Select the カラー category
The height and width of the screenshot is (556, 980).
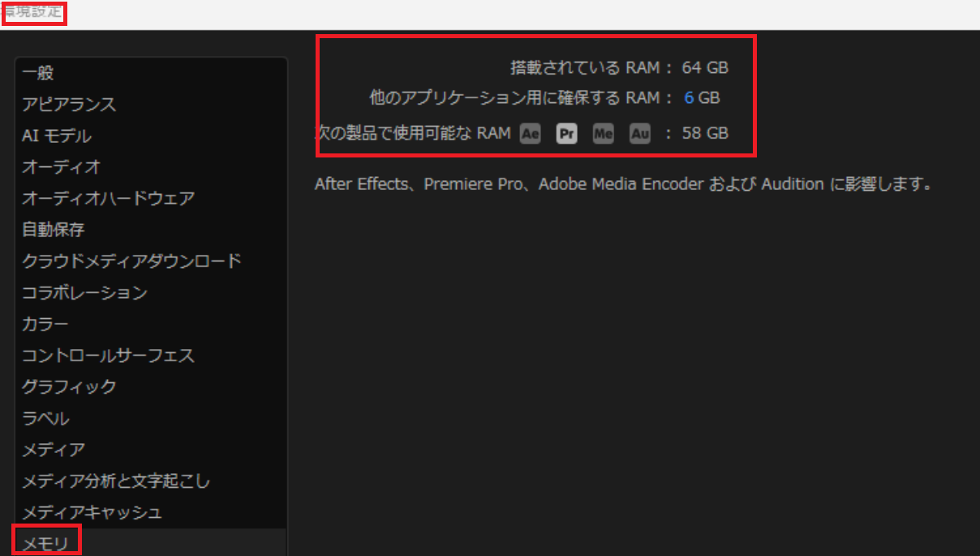(x=45, y=324)
